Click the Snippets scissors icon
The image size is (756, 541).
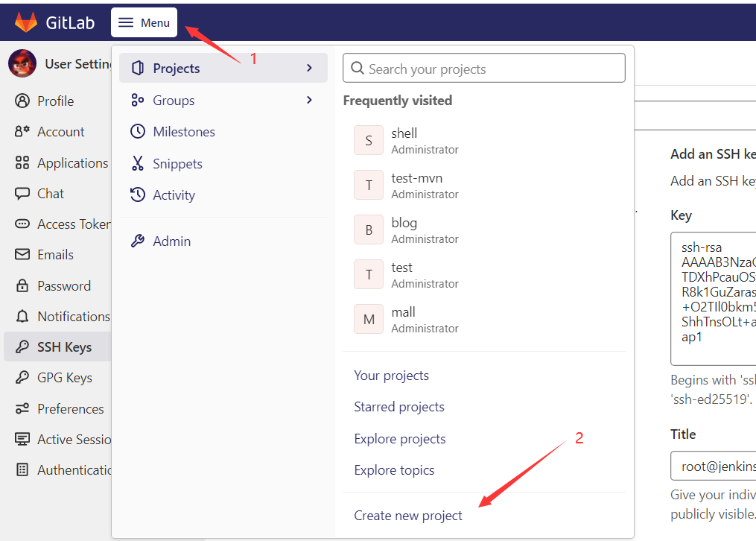pyautogui.click(x=138, y=163)
